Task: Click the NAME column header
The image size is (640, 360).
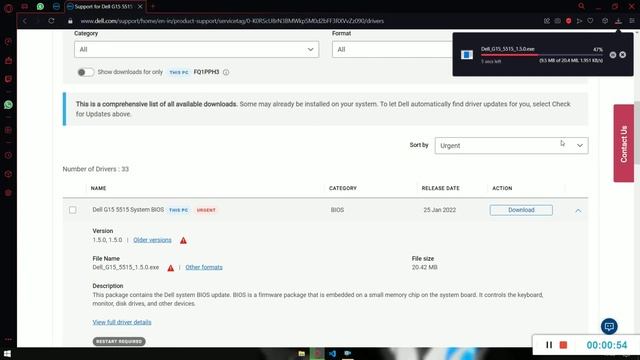Action: (98, 188)
